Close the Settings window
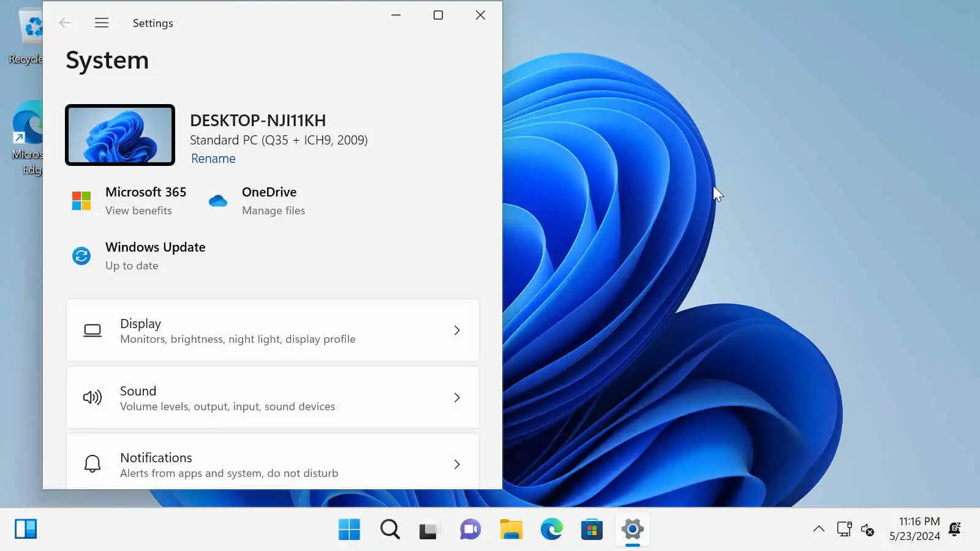Screen dimensions: 980x551 tap(480, 15)
